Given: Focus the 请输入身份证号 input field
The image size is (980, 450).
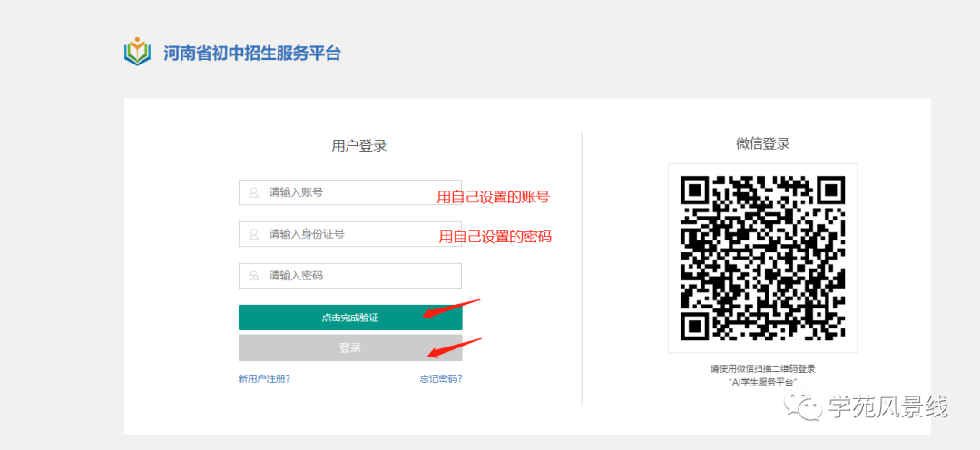Looking at the screenshot, I should pyautogui.click(x=350, y=234).
